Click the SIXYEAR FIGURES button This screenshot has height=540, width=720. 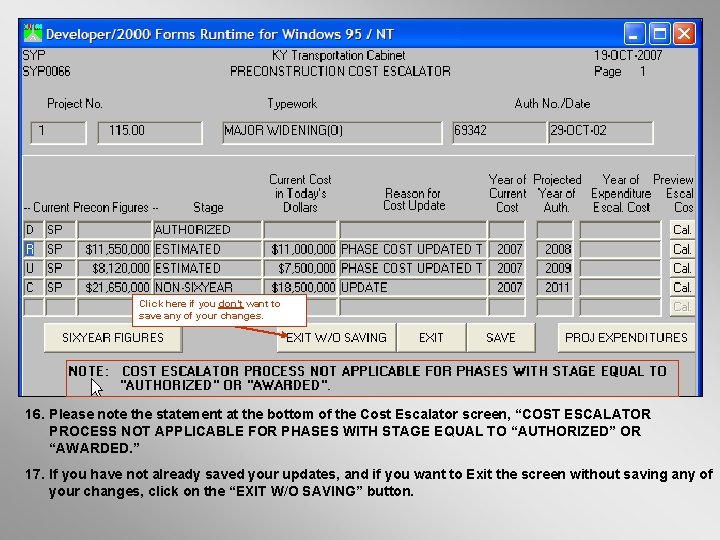pos(113,338)
